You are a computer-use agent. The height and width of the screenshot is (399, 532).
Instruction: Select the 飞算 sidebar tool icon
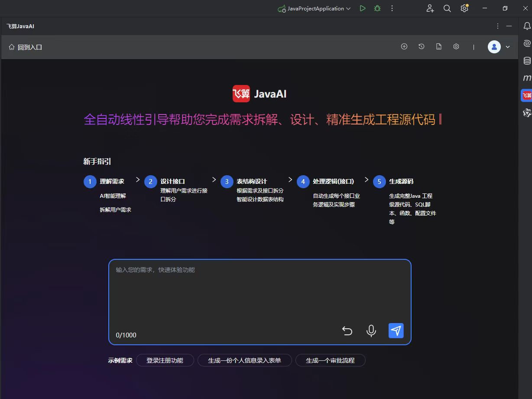pos(527,95)
